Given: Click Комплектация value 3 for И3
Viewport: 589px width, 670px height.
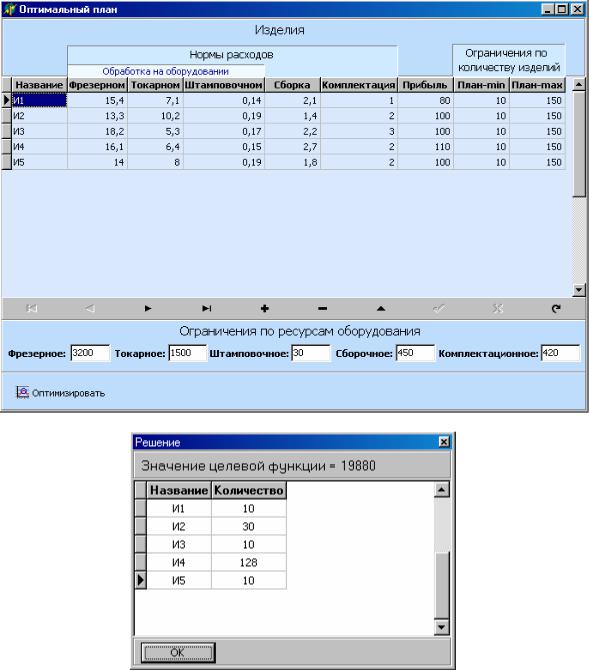Looking at the screenshot, I should 359,131.
